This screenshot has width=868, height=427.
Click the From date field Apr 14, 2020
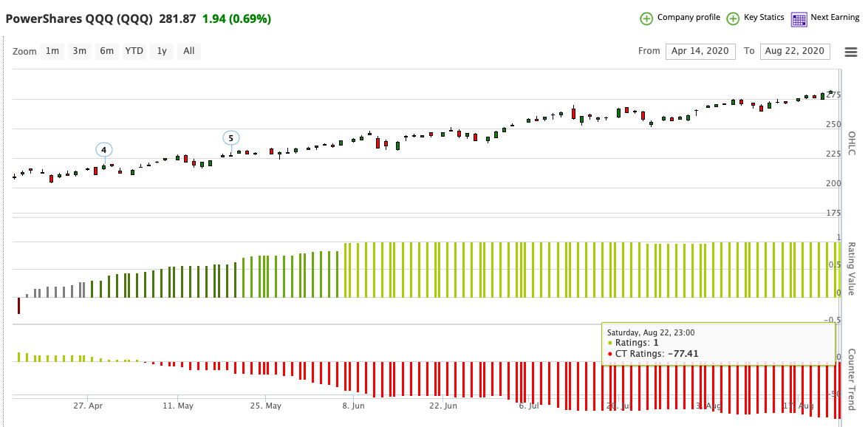(701, 52)
